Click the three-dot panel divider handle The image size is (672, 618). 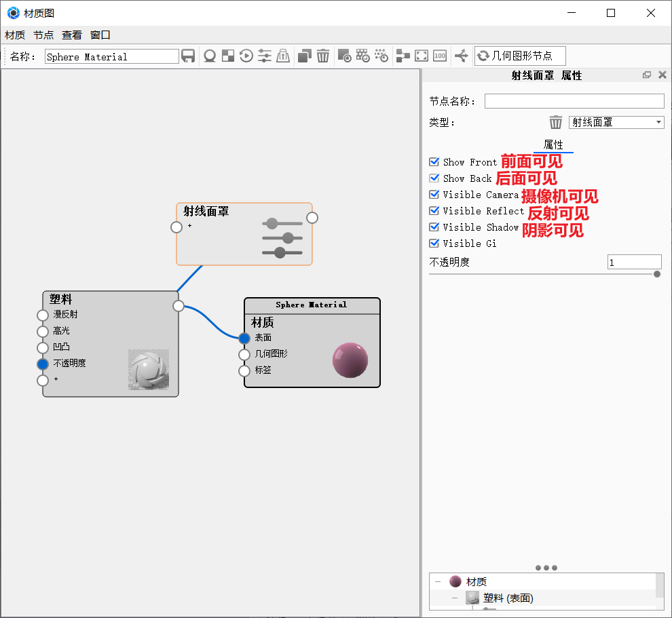coord(546,568)
